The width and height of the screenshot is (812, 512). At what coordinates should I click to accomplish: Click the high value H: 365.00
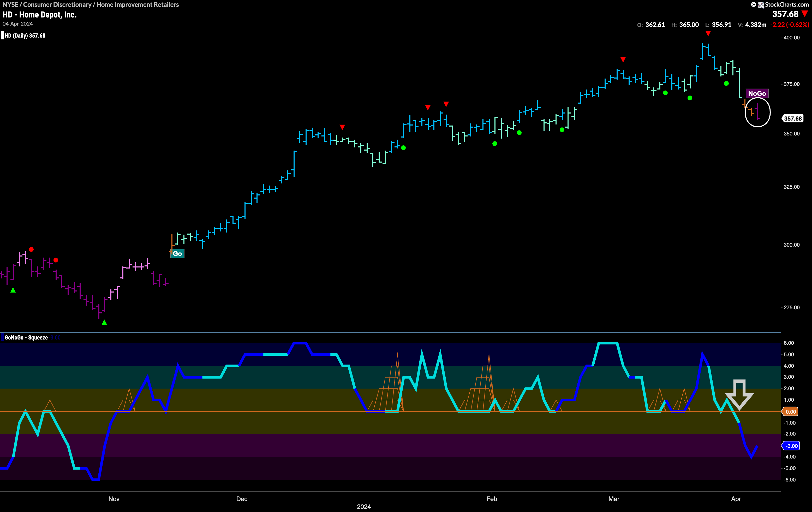685,25
